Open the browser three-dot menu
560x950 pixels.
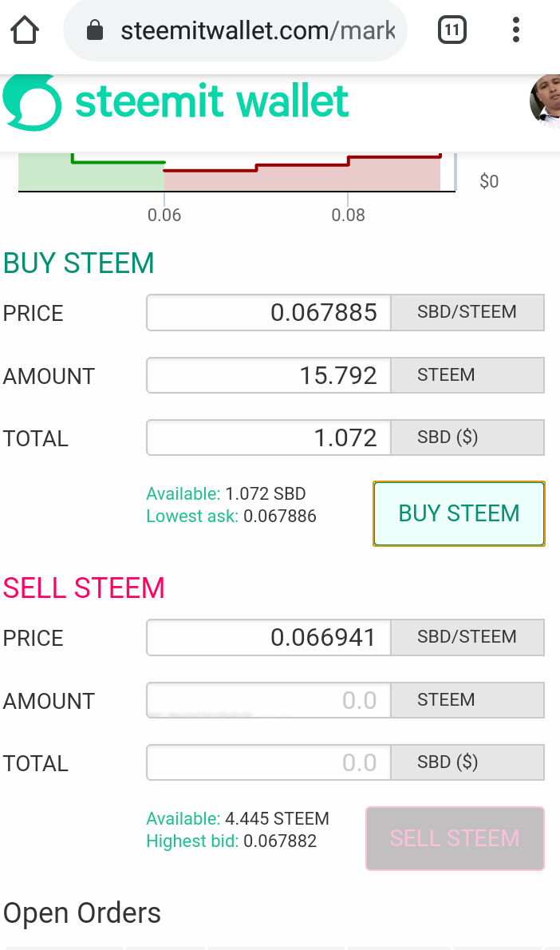click(x=516, y=30)
